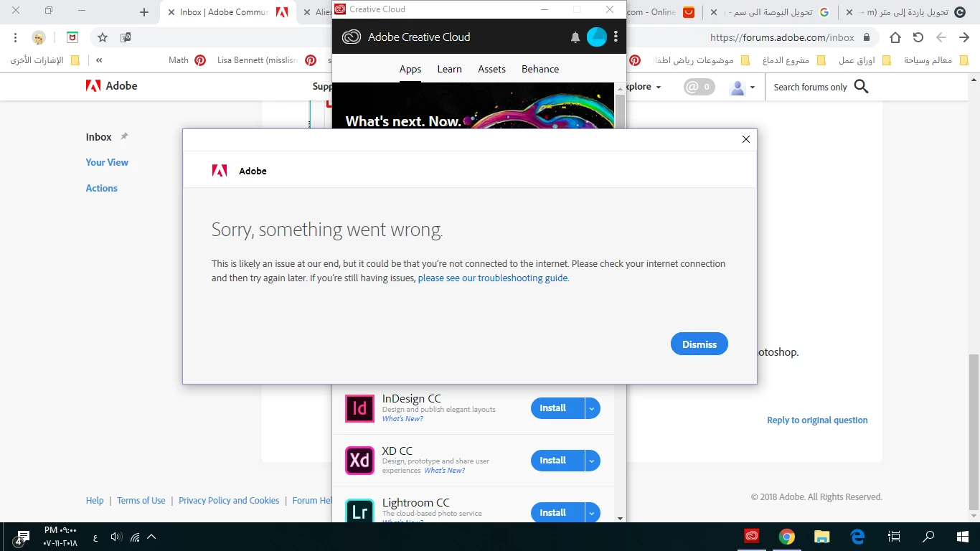
Task: Open Lisa Bennett Pinterest bookmark
Action: [267, 60]
